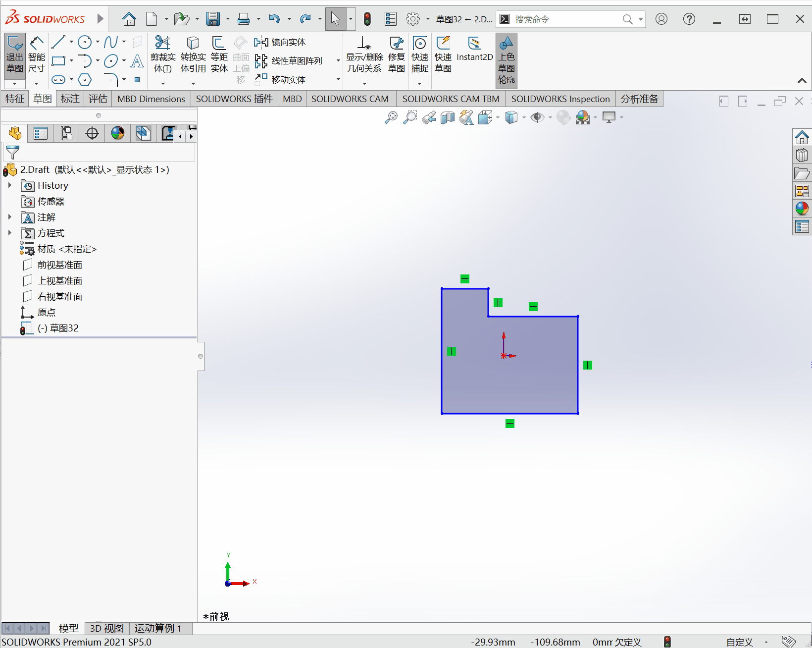The height and width of the screenshot is (648, 812).
Task: Click the Rebuild traffic light icon
Action: [x=367, y=19]
